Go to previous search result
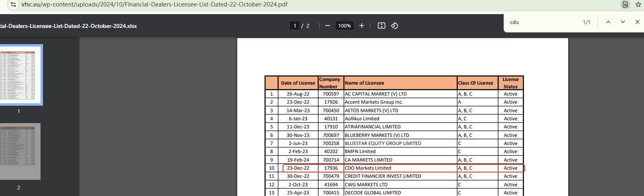The height and width of the screenshot is (196, 644). [608, 22]
